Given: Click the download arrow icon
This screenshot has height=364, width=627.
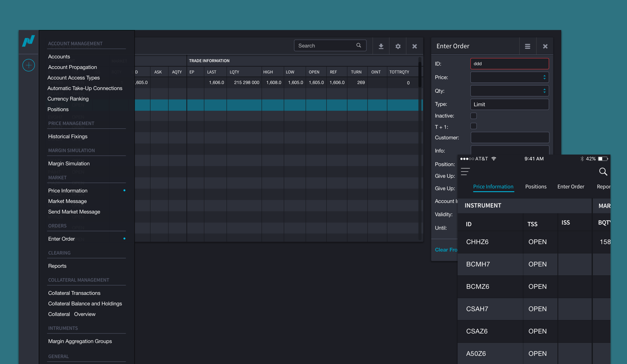Looking at the screenshot, I should click(x=381, y=46).
